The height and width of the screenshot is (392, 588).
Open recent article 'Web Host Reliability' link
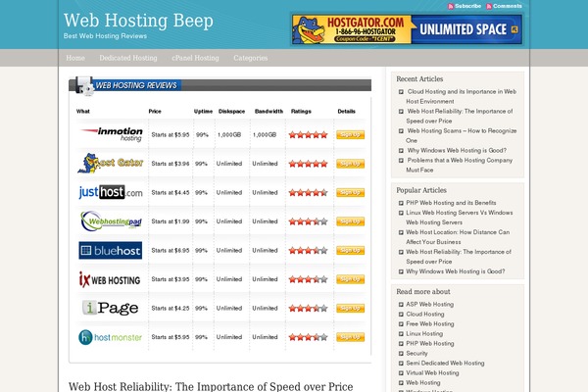click(x=460, y=116)
